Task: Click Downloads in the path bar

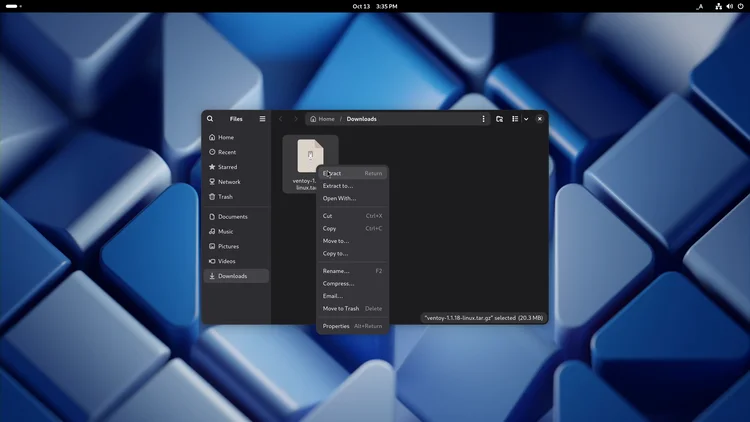Action: coord(362,119)
